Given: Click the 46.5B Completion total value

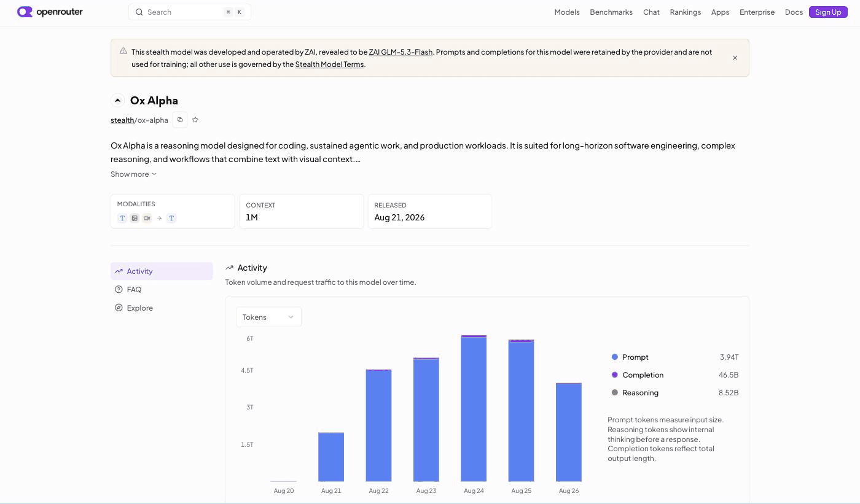Looking at the screenshot, I should pyautogui.click(x=729, y=375).
